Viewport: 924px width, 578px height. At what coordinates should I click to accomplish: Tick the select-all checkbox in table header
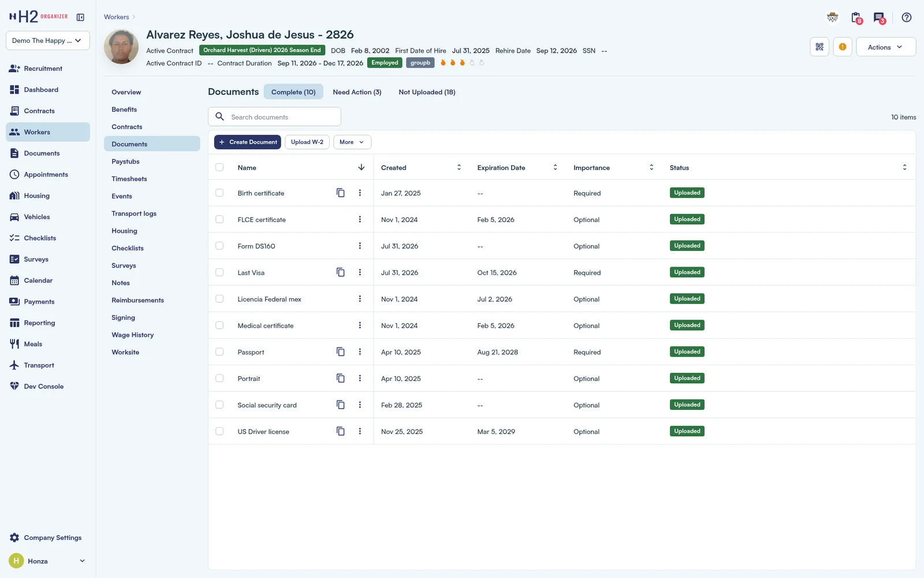(219, 167)
